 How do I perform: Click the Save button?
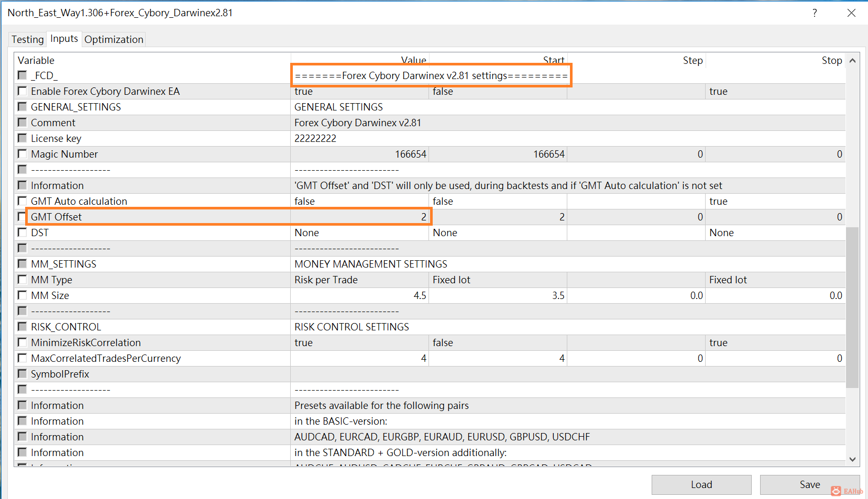pos(810,485)
